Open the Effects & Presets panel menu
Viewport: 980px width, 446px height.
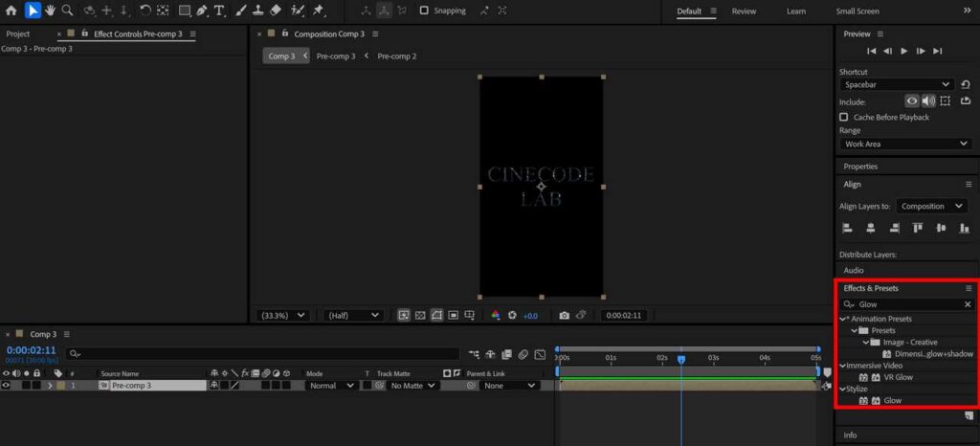969,288
